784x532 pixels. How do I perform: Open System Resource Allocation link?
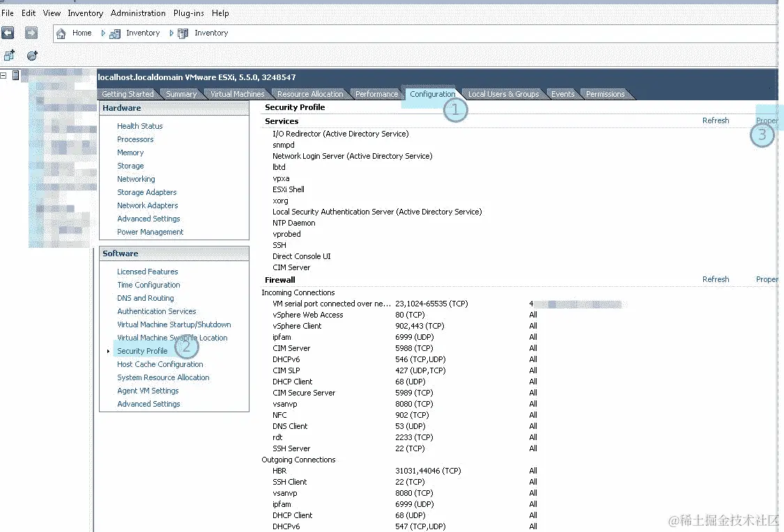click(163, 377)
